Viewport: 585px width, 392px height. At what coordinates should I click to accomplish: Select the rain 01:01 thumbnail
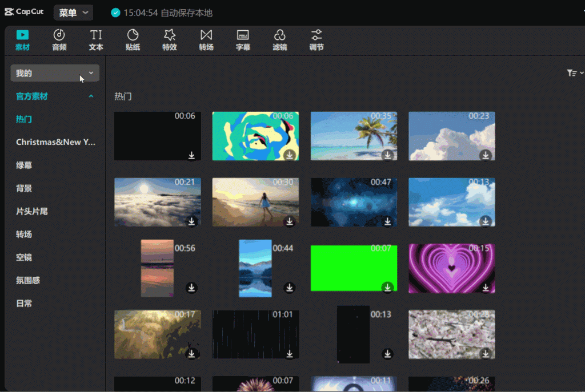[255, 334]
